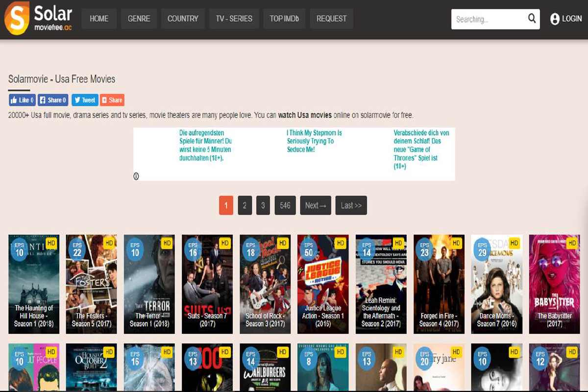This screenshot has width=588, height=392.
Task: Click EPS 23 badge on Forged in Fire
Action: click(424, 249)
